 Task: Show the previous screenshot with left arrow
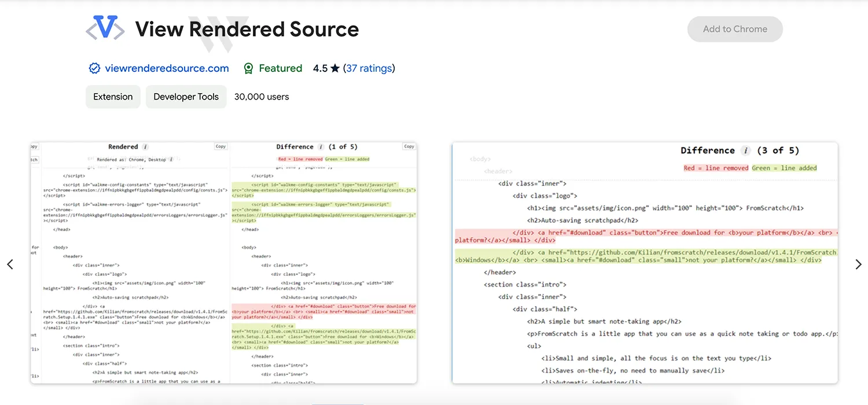point(10,264)
